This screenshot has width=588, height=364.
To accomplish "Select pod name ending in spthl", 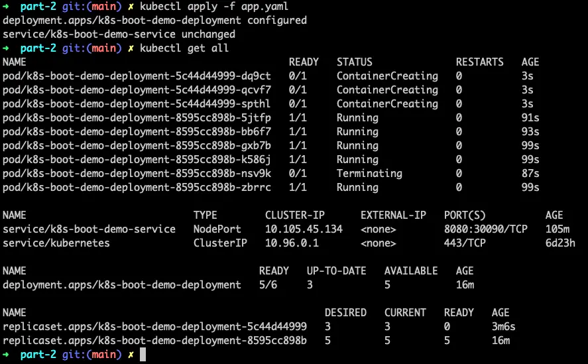I will [x=137, y=103].
